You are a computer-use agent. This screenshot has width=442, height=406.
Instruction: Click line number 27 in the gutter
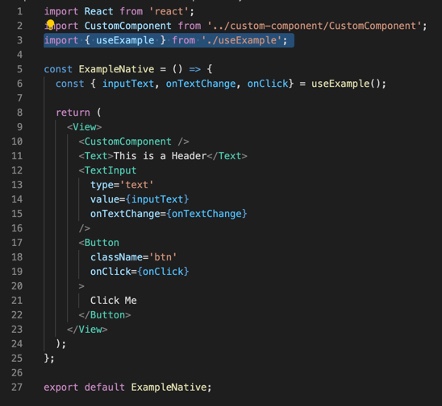[17, 387]
